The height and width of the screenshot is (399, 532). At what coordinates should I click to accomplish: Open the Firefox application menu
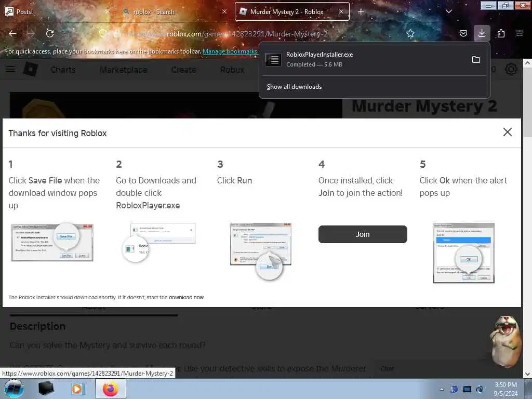pyautogui.click(x=519, y=33)
